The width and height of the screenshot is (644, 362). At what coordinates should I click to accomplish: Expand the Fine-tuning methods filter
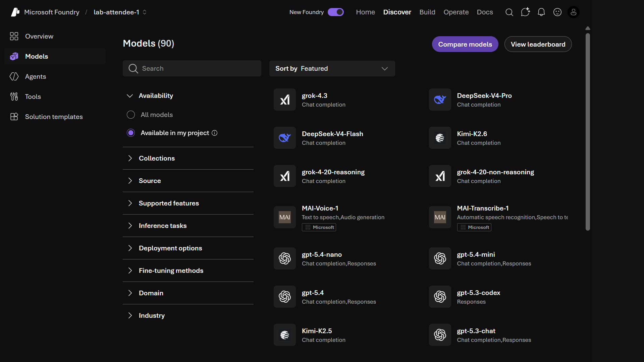pyautogui.click(x=188, y=270)
